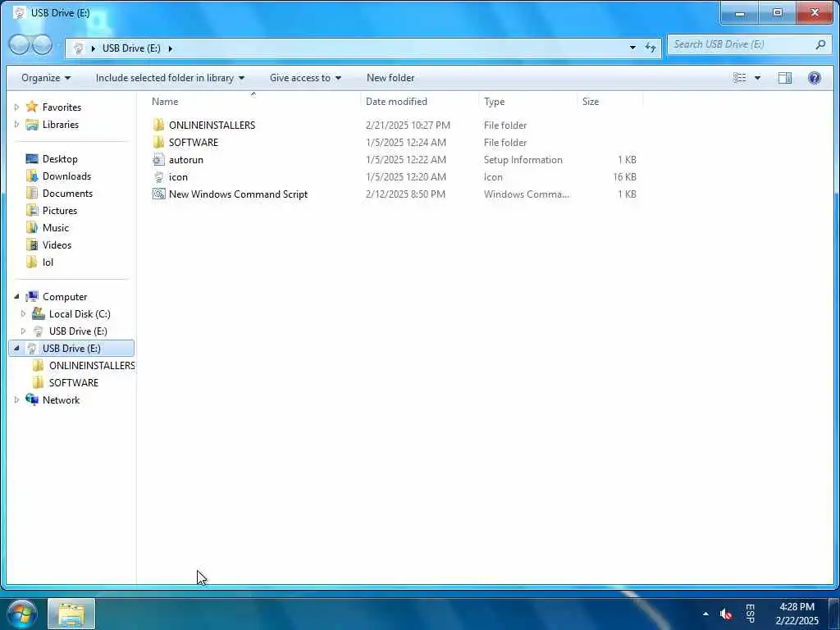Expand the Local Disk (C:) node

(23, 313)
